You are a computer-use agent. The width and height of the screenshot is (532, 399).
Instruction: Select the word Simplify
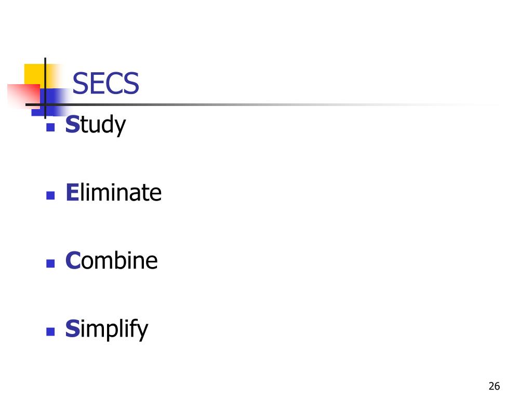(107, 329)
